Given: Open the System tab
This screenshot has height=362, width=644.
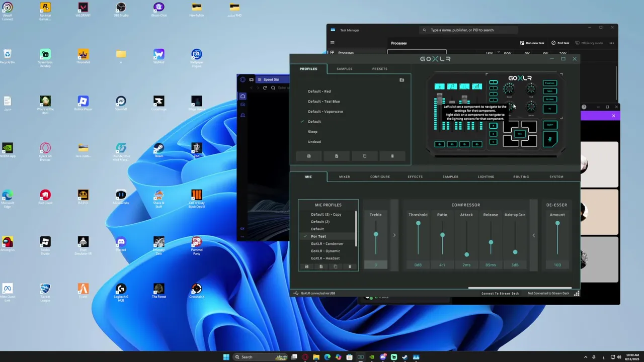Looking at the screenshot, I should [x=556, y=176].
